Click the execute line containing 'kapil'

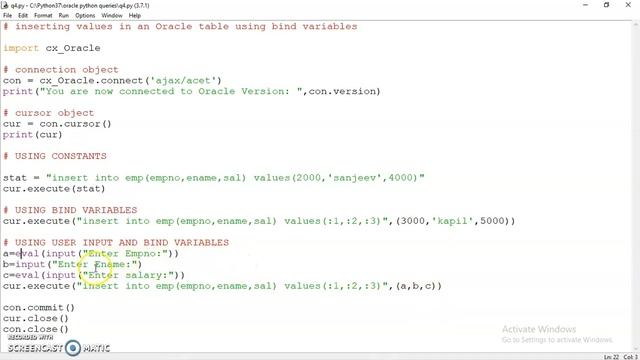pos(259,221)
